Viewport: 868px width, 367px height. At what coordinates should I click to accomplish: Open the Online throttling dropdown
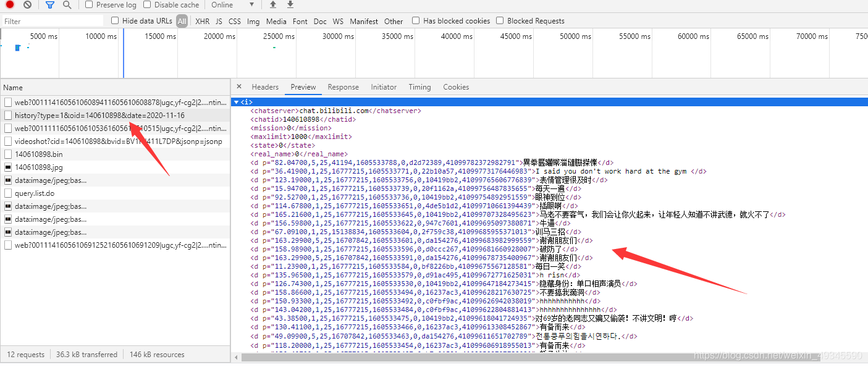[x=233, y=4]
